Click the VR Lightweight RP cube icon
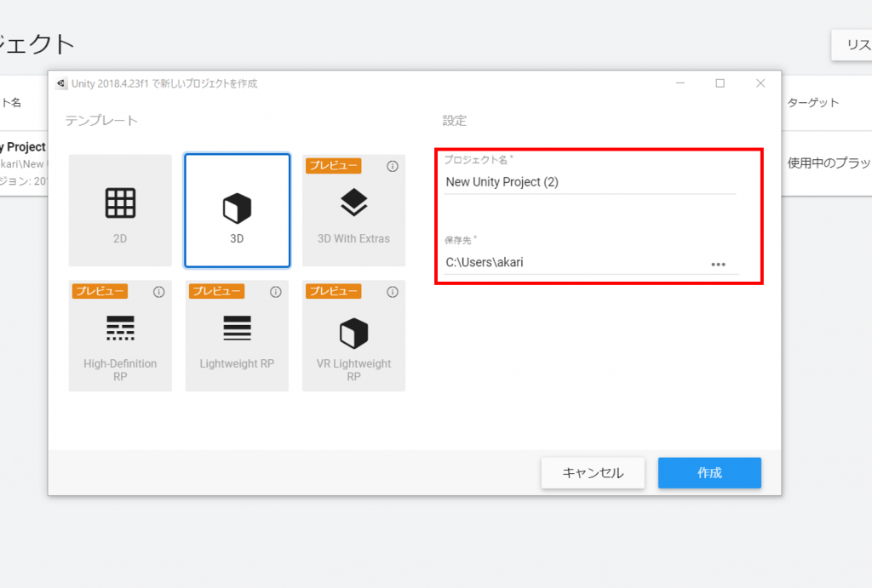 (x=353, y=334)
